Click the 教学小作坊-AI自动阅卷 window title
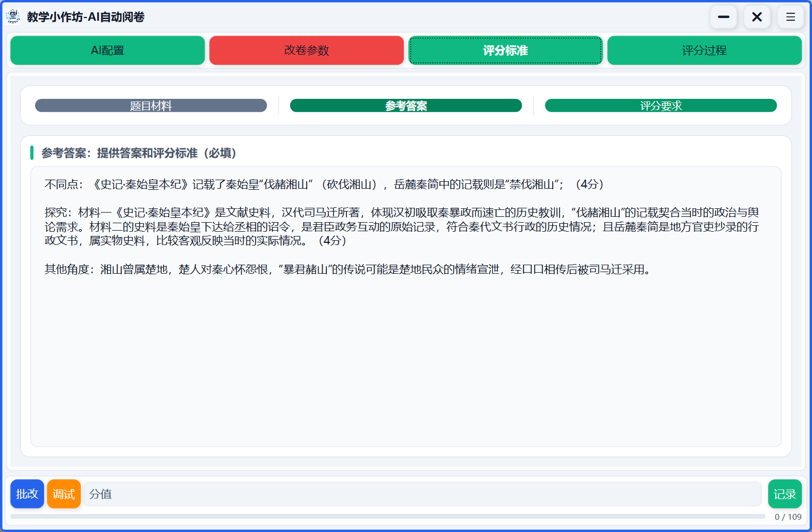The width and height of the screenshot is (812, 532). coord(86,17)
